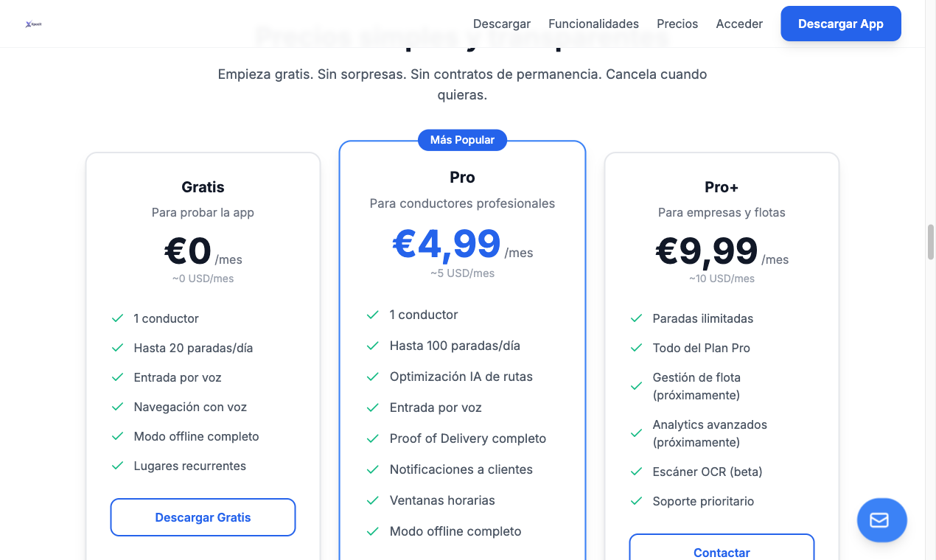
Task: Go to Funcionalidades in the navigation
Action: [593, 24]
